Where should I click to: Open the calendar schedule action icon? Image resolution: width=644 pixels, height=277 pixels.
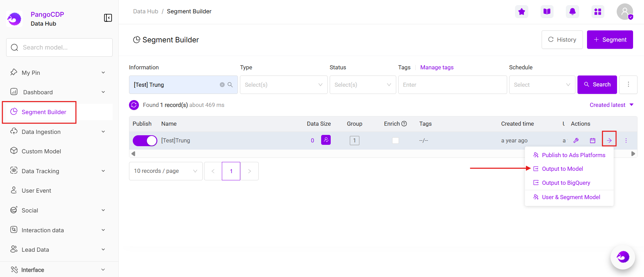pyautogui.click(x=592, y=140)
